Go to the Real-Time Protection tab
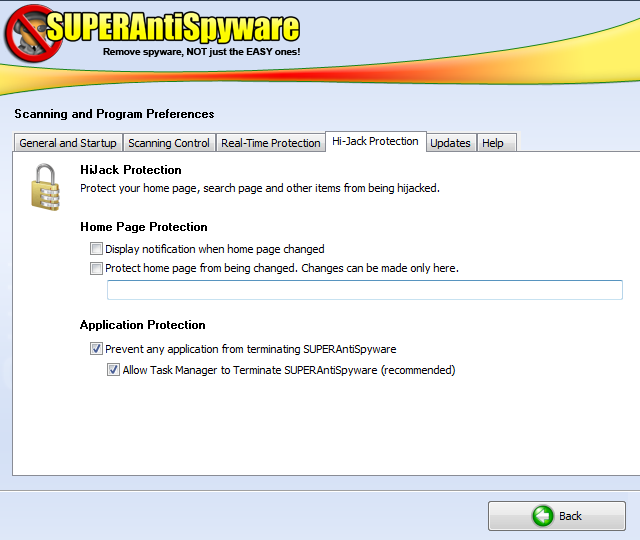 270,143
